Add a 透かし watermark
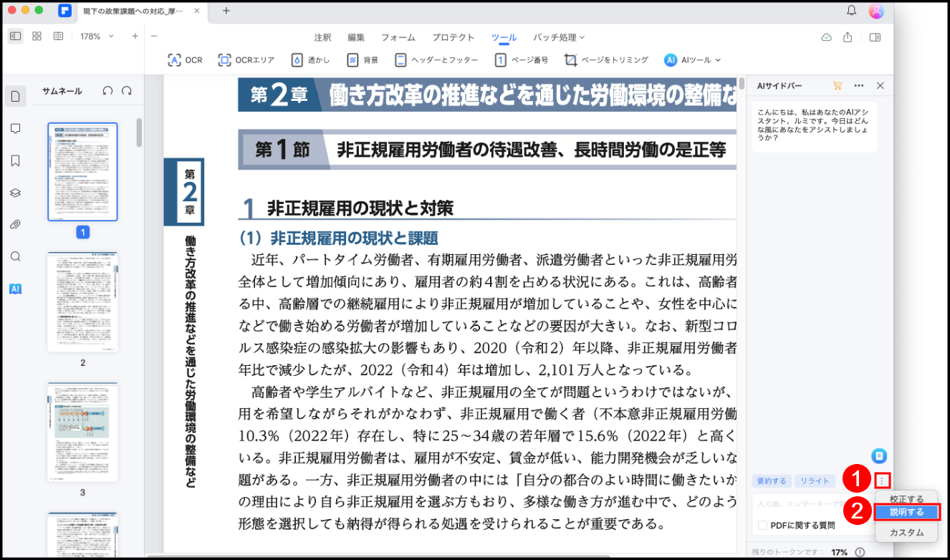This screenshot has width=950, height=560. pos(311,60)
